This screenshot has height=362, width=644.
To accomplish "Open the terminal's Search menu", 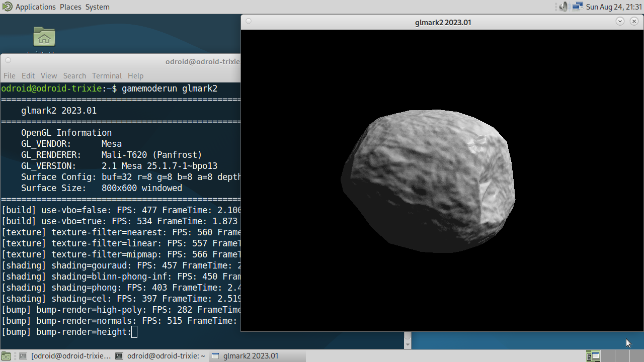I will click(74, 76).
